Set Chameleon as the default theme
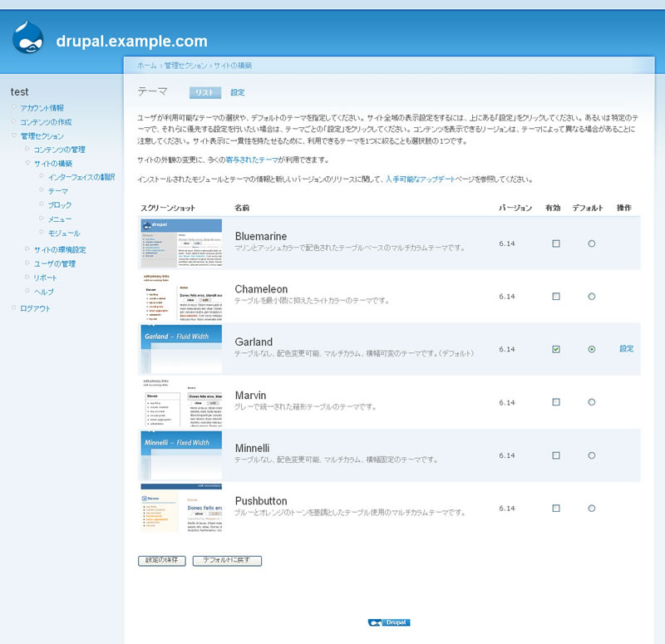The height and width of the screenshot is (644, 665). tap(592, 297)
